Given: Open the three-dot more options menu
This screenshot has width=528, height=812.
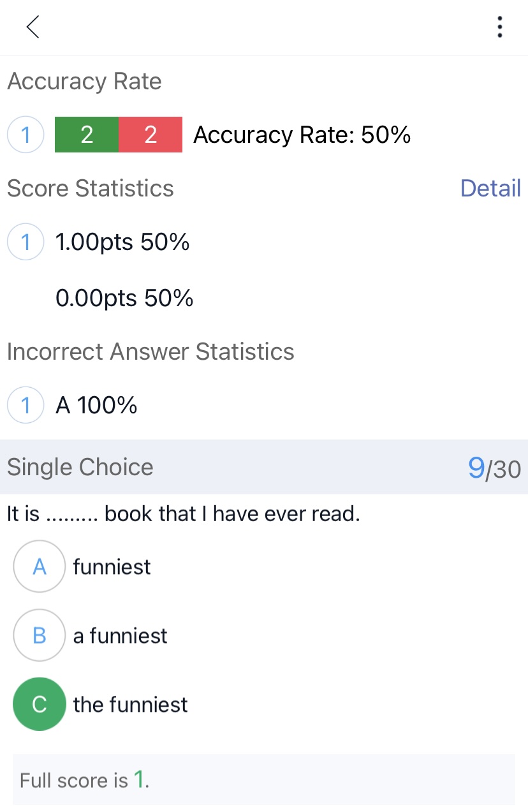Looking at the screenshot, I should pyautogui.click(x=499, y=27).
